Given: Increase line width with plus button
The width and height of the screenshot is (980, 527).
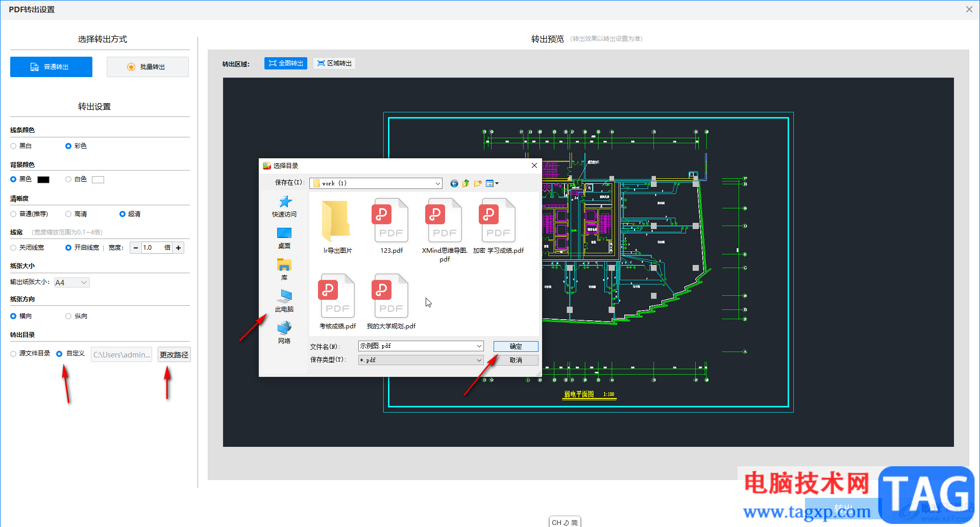Looking at the screenshot, I should (x=178, y=248).
